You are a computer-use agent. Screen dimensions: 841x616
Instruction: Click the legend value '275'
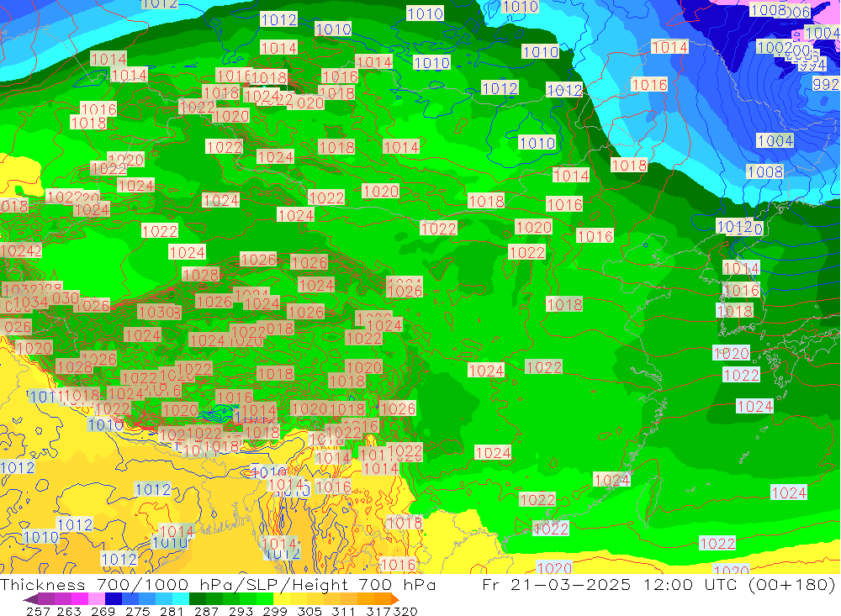click(x=137, y=611)
